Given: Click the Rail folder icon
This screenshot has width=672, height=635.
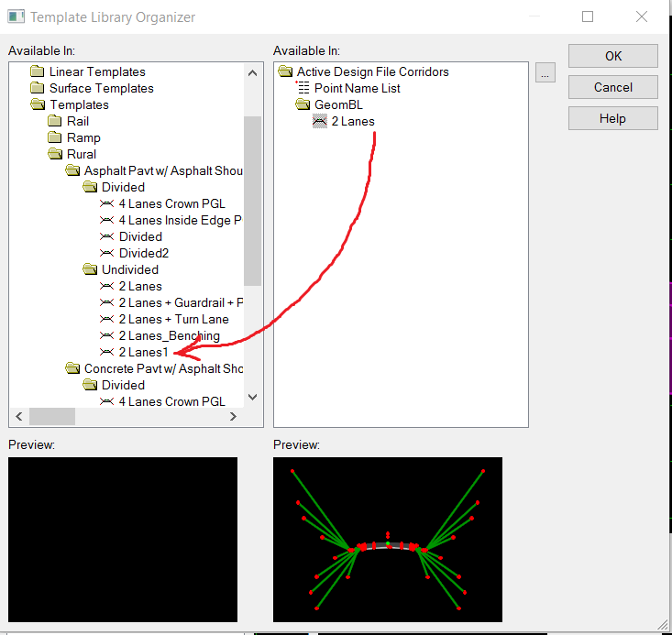Looking at the screenshot, I should click(x=55, y=121).
